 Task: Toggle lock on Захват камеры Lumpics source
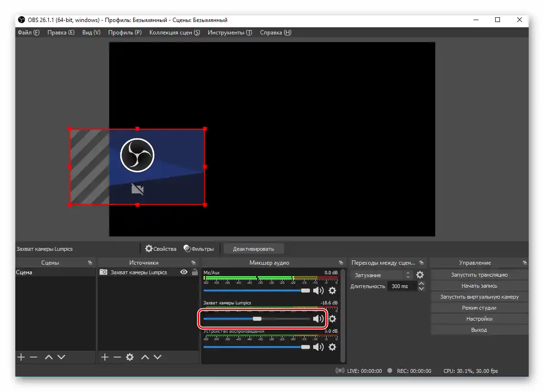(194, 272)
